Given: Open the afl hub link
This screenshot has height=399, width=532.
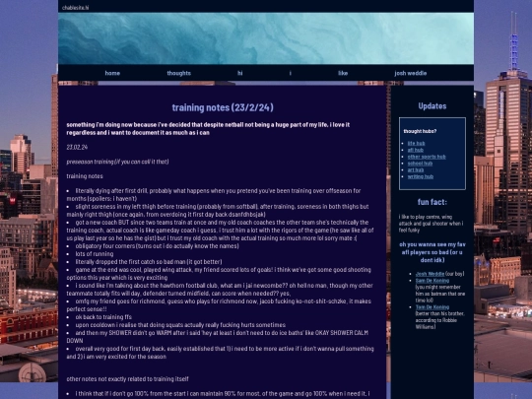Looking at the screenshot, I should (416, 150).
